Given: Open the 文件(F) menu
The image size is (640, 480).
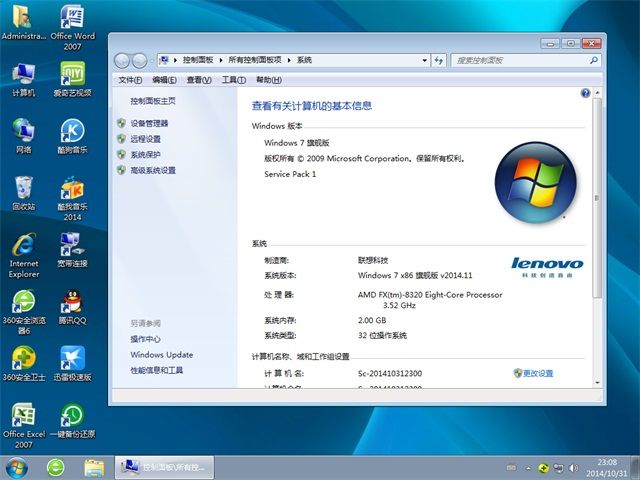Looking at the screenshot, I should pos(130,80).
